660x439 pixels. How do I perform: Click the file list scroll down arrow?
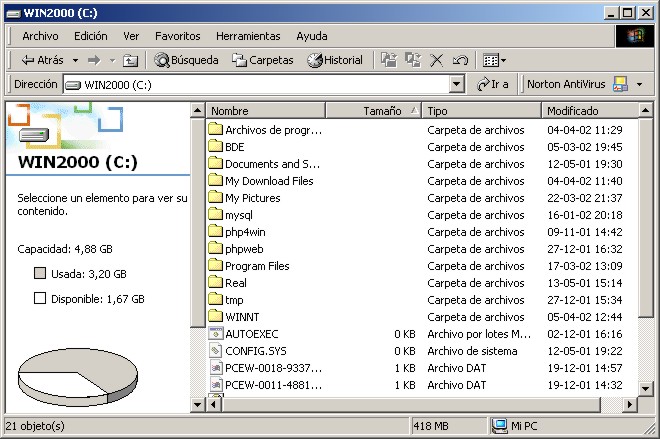coord(645,388)
